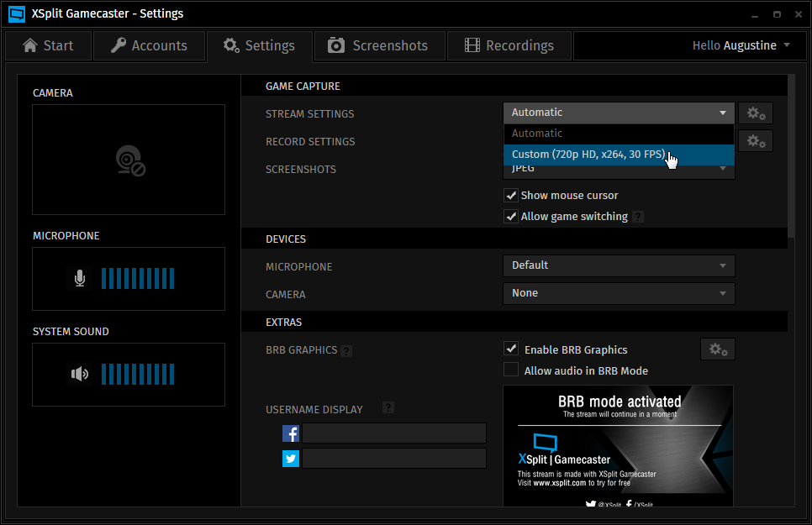Click the XSplit Gamecaster title bar logo
The image size is (812, 525).
(x=17, y=14)
